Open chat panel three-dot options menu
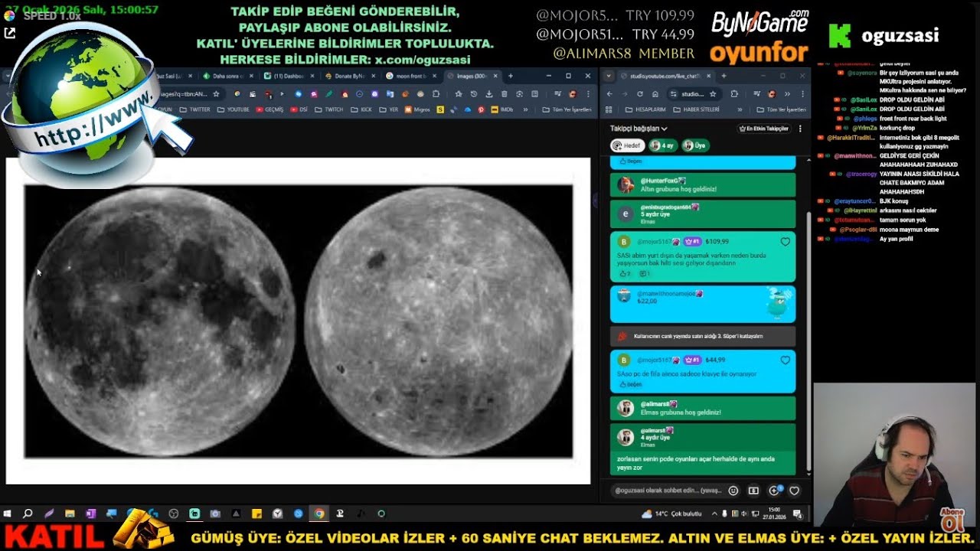This screenshot has height=551, width=980. (800, 129)
